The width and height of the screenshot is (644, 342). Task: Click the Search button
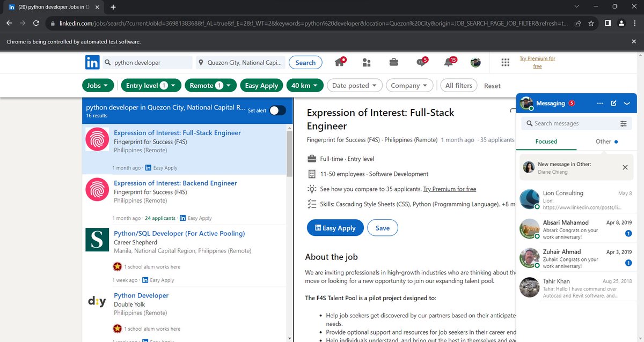click(x=305, y=63)
